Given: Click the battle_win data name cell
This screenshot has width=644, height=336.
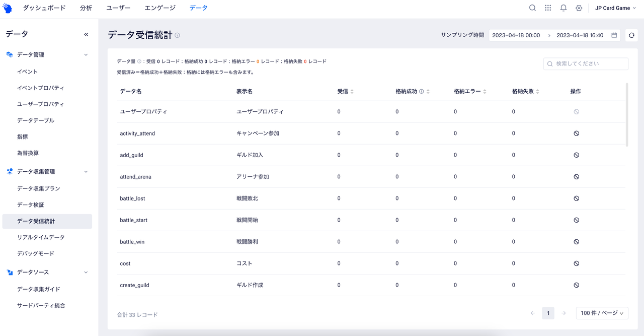Looking at the screenshot, I should 132,242.
